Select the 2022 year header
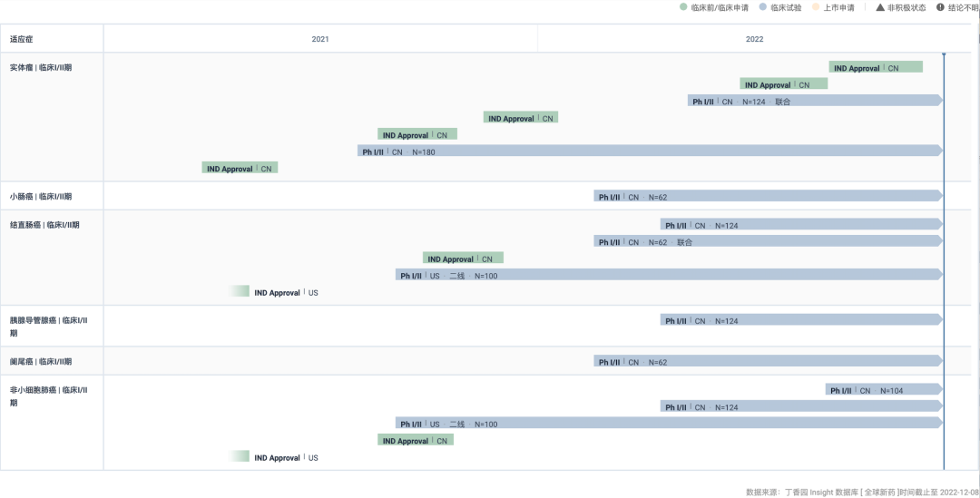This screenshot has width=980, height=498. coord(754,39)
